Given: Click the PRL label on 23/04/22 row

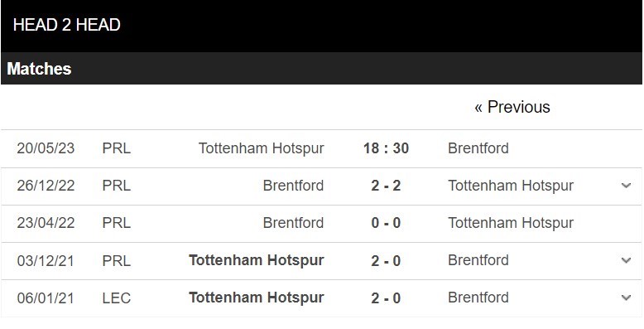Looking at the screenshot, I should pos(117,223).
